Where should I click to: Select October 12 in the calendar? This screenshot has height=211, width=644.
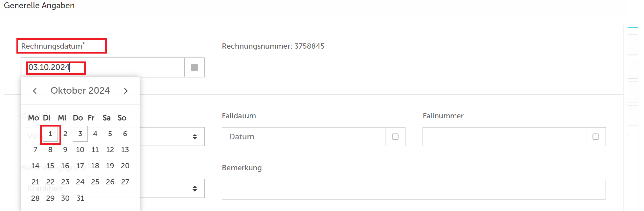click(110, 150)
